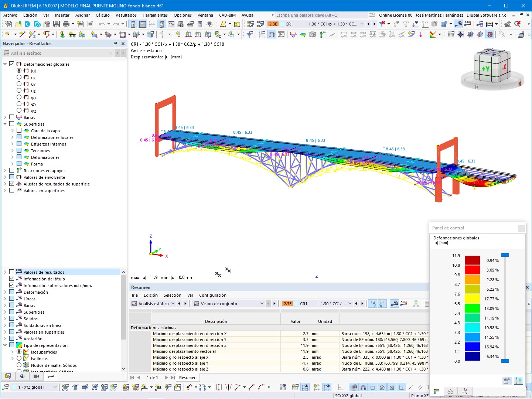The height and width of the screenshot is (399, 532).
Task: Open the Cálculo menu
Action: [103, 15]
